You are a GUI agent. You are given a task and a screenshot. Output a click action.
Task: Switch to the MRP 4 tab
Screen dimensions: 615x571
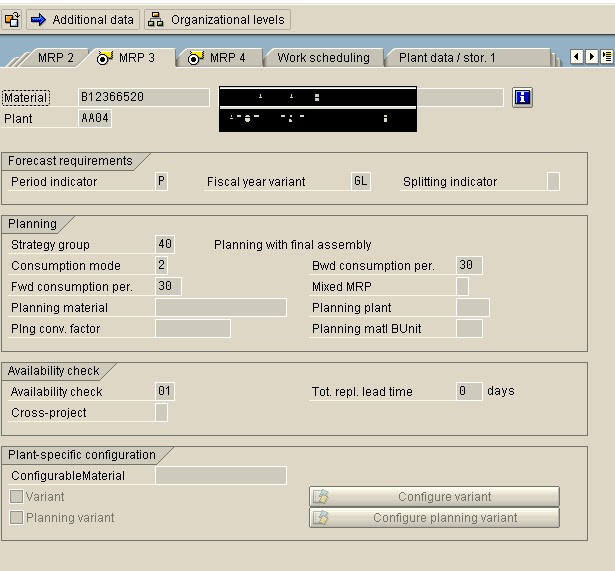pyautogui.click(x=222, y=58)
